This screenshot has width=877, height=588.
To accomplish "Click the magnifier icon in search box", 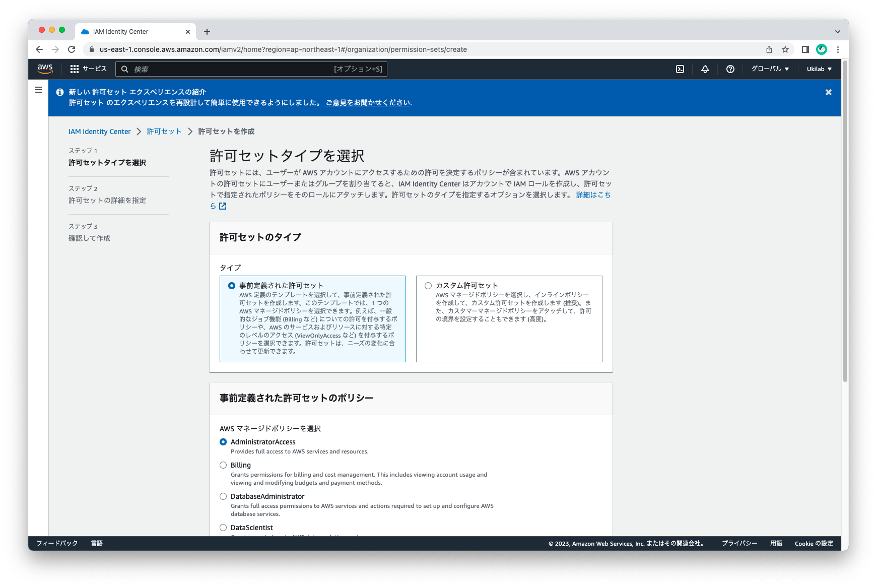I will pyautogui.click(x=125, y=69).
